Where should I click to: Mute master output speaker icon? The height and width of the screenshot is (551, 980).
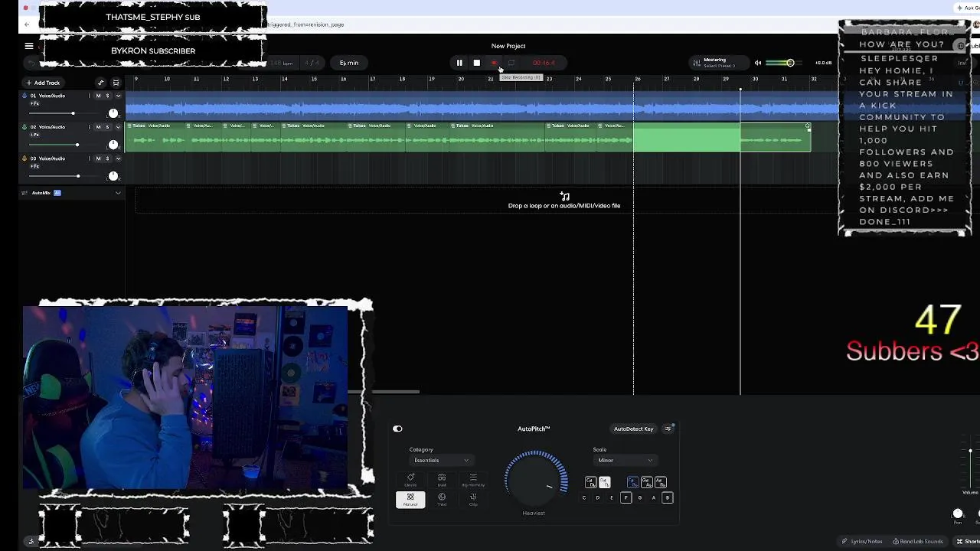(x=758, y=63)
